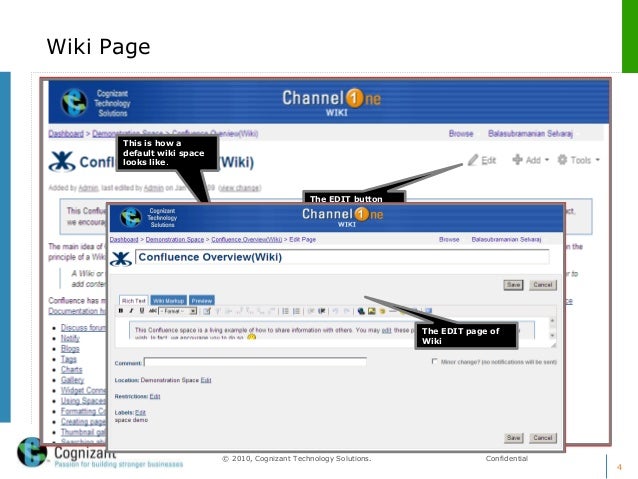Image resolution: width=638 pixels, height=479 pixels.
Task: Switch to the Wiki Markup tab
Action: coord(168,300)
